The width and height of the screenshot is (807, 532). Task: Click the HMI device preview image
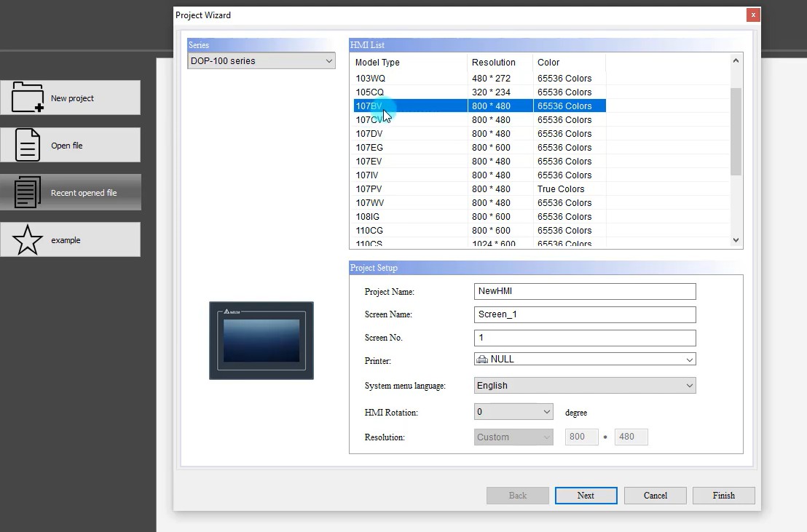tap(261, 341)
